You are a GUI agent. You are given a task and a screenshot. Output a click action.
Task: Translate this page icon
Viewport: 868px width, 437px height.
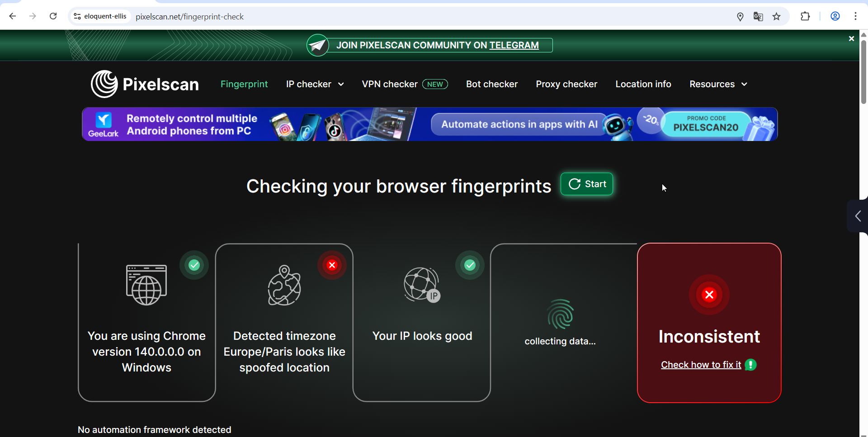click(x=758, y=17)
